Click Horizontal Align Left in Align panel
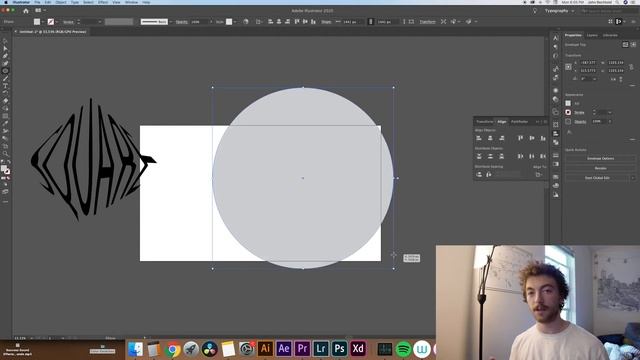The width and height of the screenshot is (640, 360). coord(479,138)
